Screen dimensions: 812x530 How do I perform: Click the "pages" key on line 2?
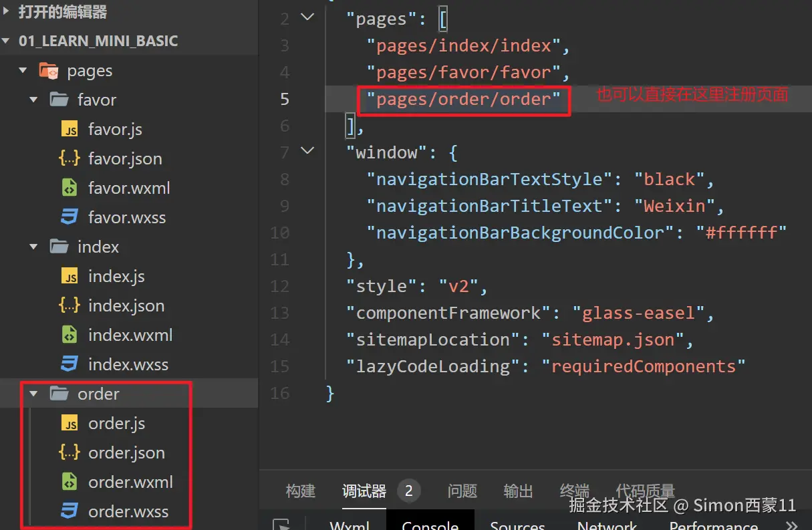click(x=382, y=19)
